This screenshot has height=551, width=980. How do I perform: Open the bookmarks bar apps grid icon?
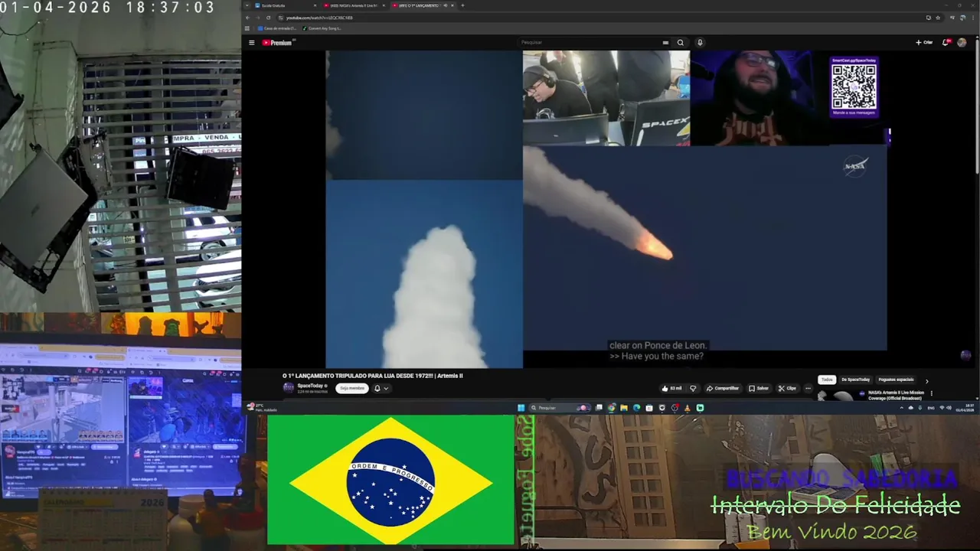247,28
